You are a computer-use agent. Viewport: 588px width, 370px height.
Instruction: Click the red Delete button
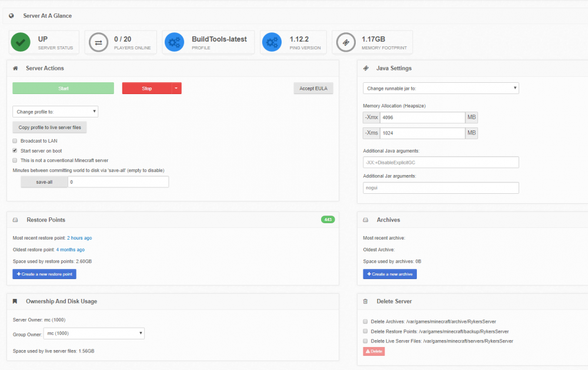(x=374, y=351)
